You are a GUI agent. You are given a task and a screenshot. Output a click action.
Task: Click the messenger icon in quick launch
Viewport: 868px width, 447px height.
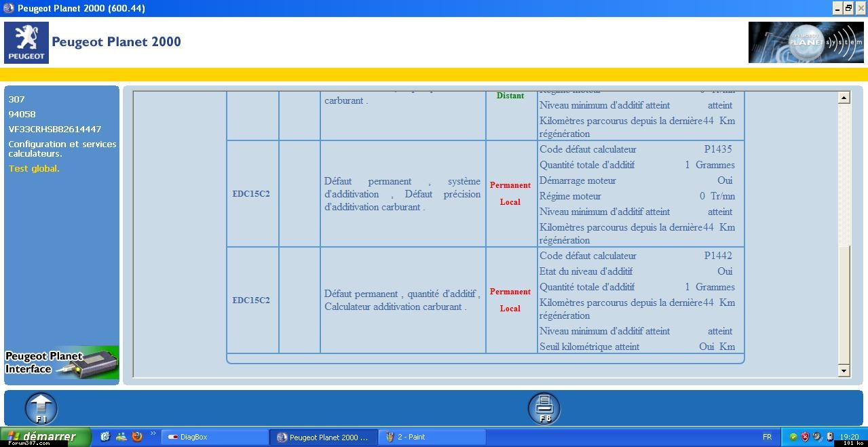coord(121,437)
